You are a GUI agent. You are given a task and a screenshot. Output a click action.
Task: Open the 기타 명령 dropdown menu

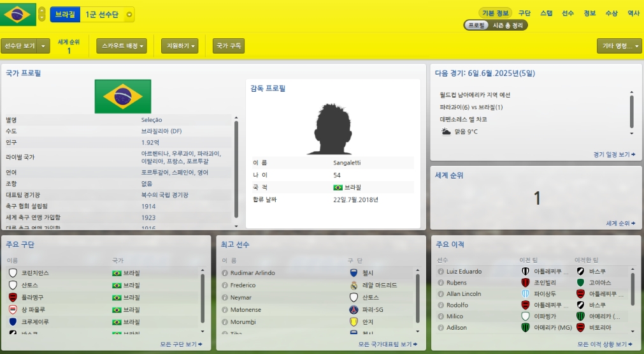point(619,46)
